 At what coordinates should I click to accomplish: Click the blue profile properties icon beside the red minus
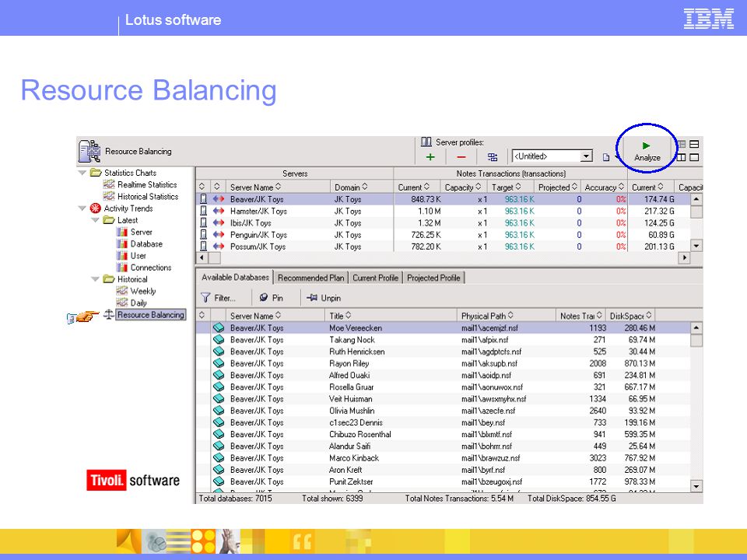492,156
